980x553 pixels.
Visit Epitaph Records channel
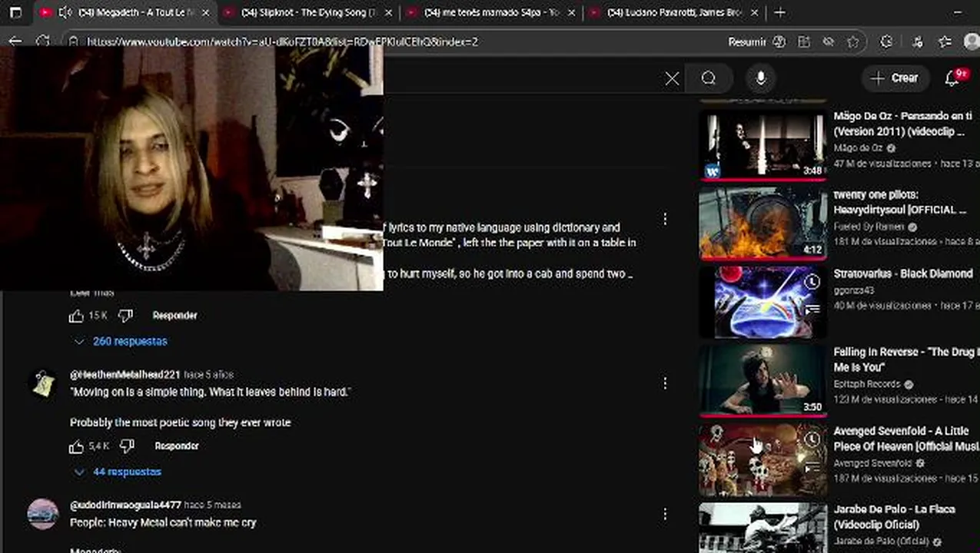[x=867, y=384]
